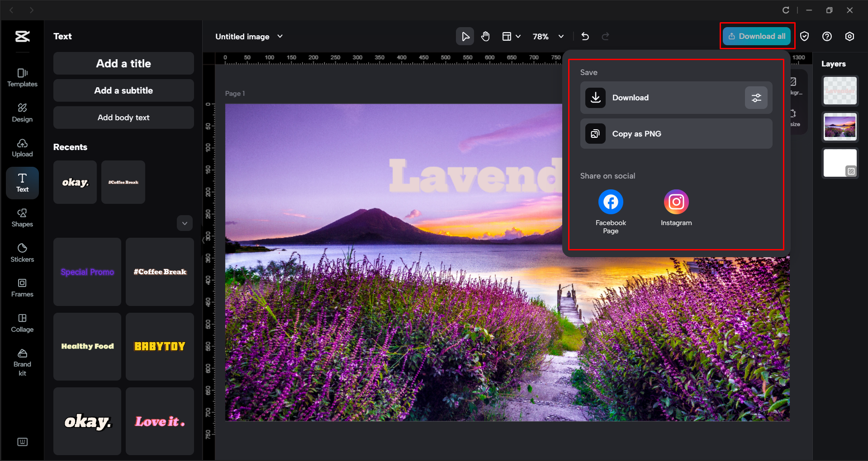This screenshot has width=868, height=461.
Task: Select the hand pan tool
Action: coord(485,36)
